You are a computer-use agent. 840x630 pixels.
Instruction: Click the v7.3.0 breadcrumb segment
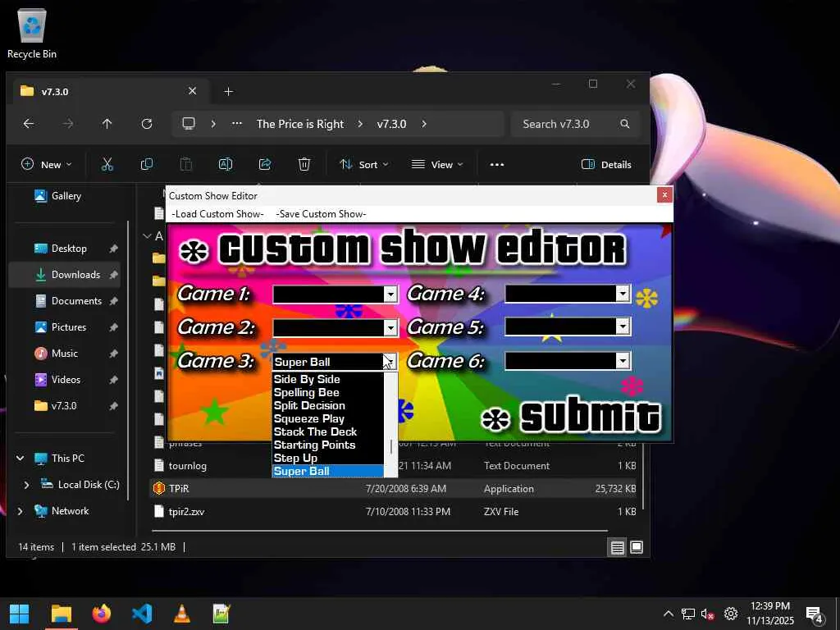click(391, 124)
